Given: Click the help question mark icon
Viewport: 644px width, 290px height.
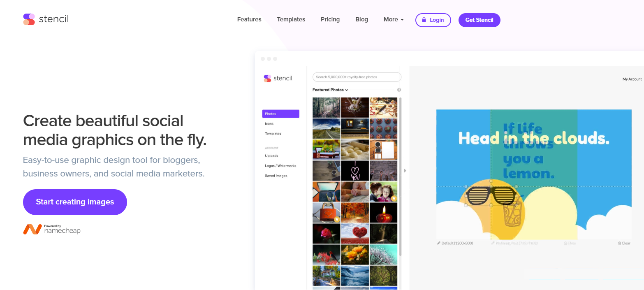Looking at the screenshot, I should (399, 90).
